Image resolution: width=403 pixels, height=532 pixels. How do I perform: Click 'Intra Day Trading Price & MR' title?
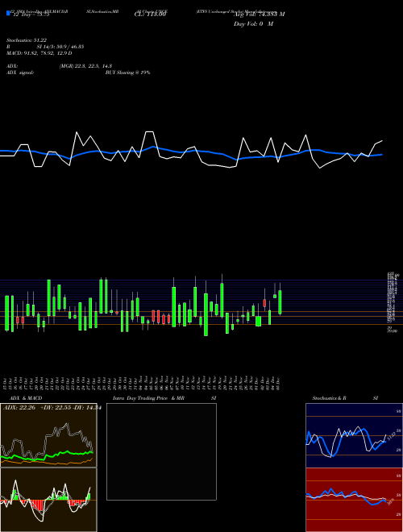coord(148,398)
